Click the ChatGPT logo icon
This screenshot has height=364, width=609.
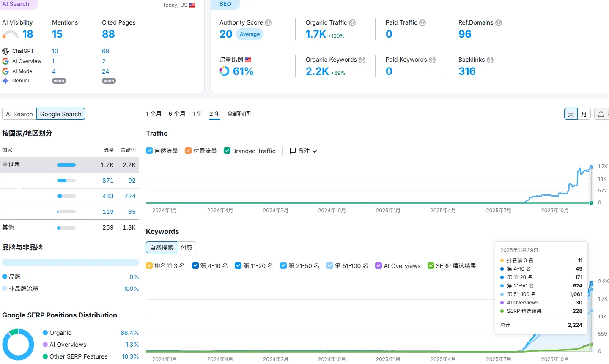pos(5,51)
